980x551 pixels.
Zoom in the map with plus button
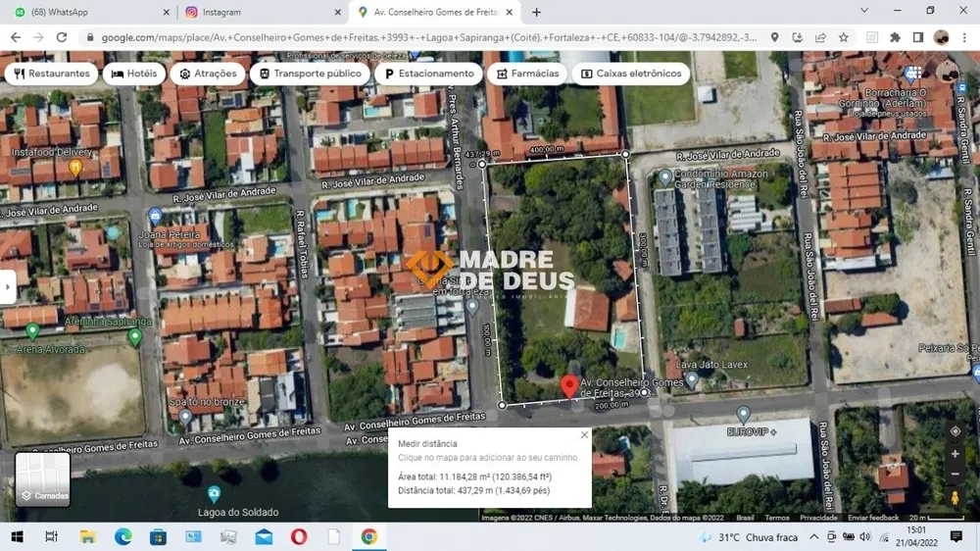(955, 454)
